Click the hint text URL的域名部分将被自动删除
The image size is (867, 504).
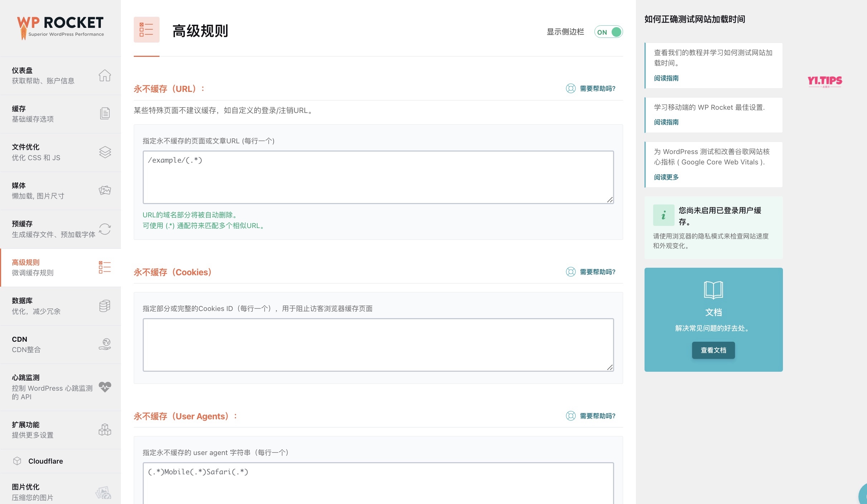pos(190,215)
